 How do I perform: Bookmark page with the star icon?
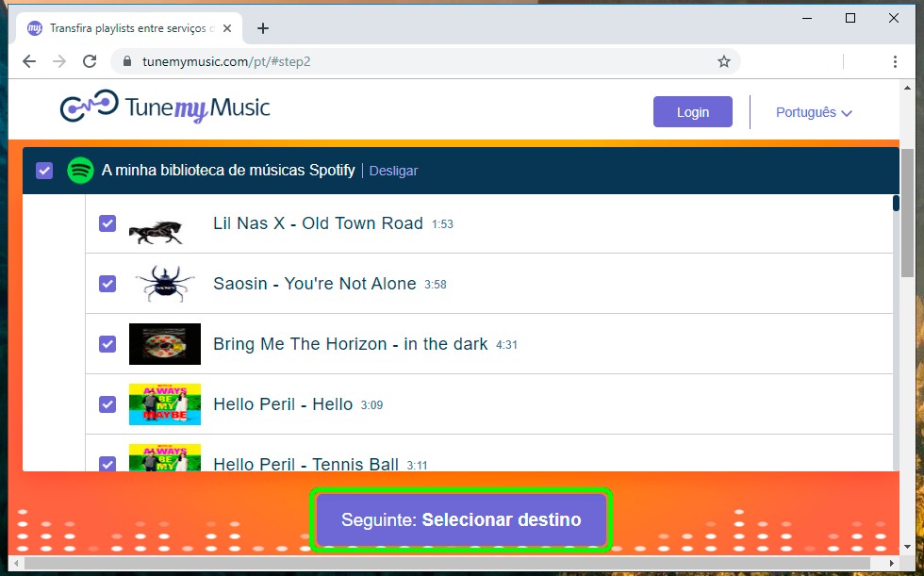pos(723,61)
